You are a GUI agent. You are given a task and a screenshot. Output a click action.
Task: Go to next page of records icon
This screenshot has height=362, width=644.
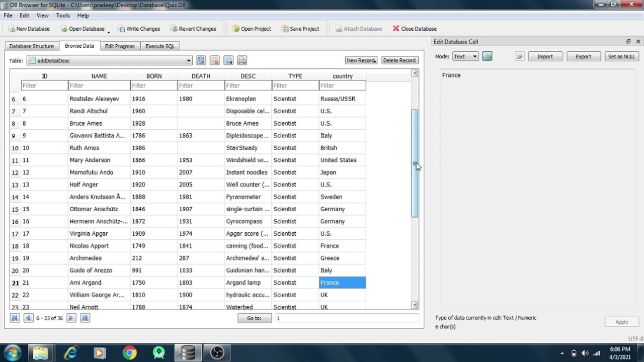point(71,318)
